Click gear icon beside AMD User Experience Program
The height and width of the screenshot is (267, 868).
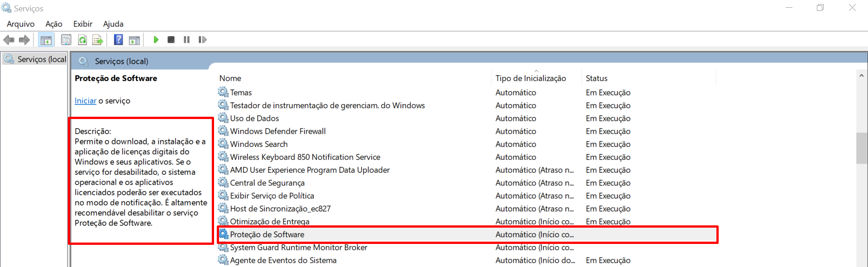(x=223, y=170)
